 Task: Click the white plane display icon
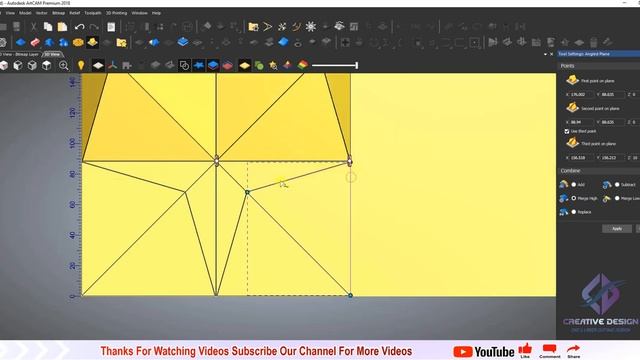click(98, 65)
